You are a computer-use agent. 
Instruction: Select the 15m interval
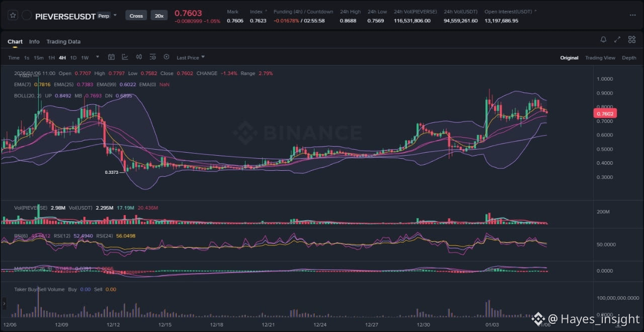click(39, 57)
